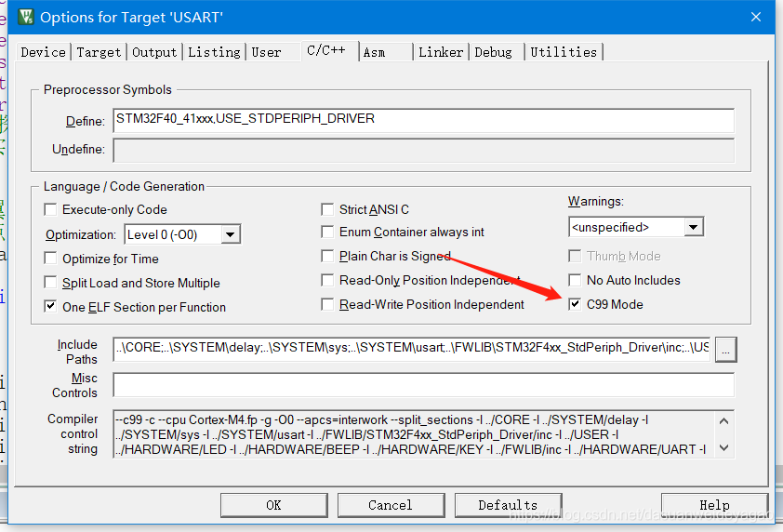Image resolution: width=783 pixels, height=532 pixels.
Task: Click the Help button
Action: coord(714,505)
